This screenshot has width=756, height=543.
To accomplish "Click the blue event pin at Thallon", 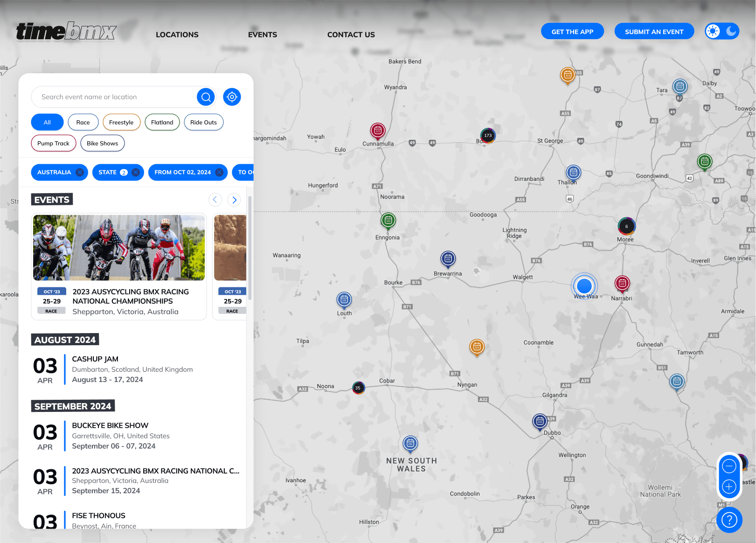I will (574, 173).
